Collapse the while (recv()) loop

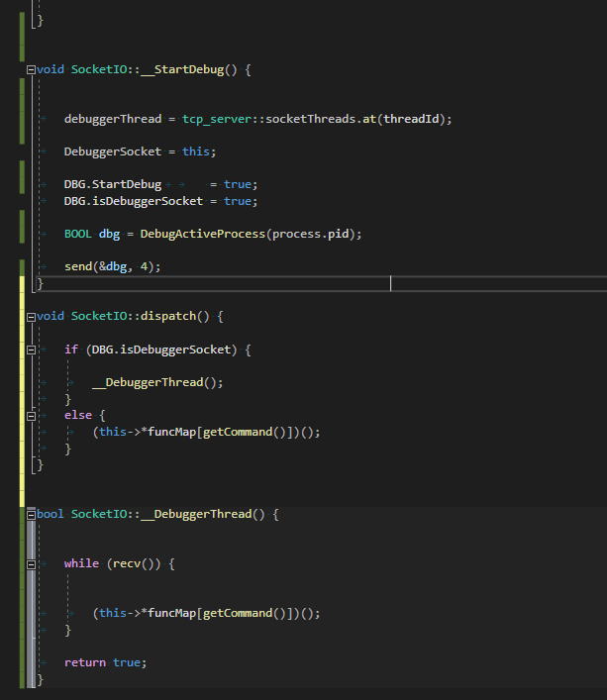31,563
